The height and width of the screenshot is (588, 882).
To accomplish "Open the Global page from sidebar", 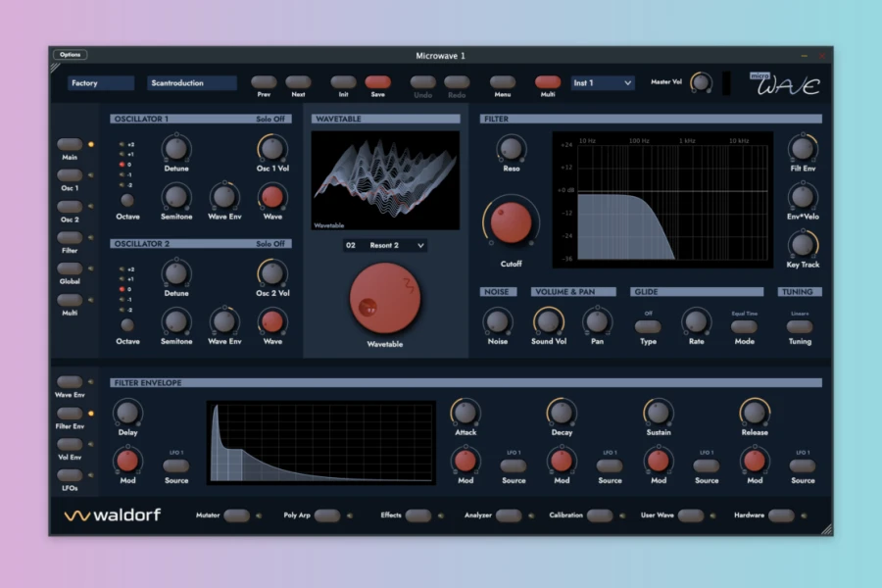I will pyautogui.click(x=70, y=269).
